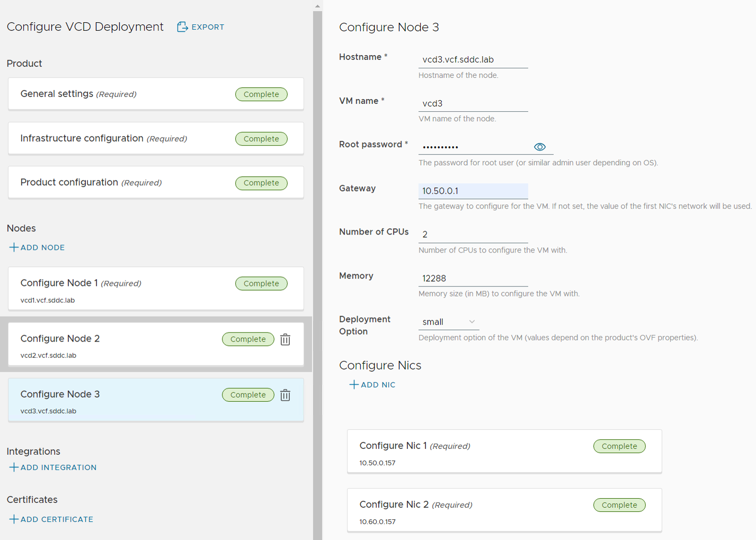756x540 pixels.
Task: Click the left panel vertical scrollbar
Action: coord(317,265)
